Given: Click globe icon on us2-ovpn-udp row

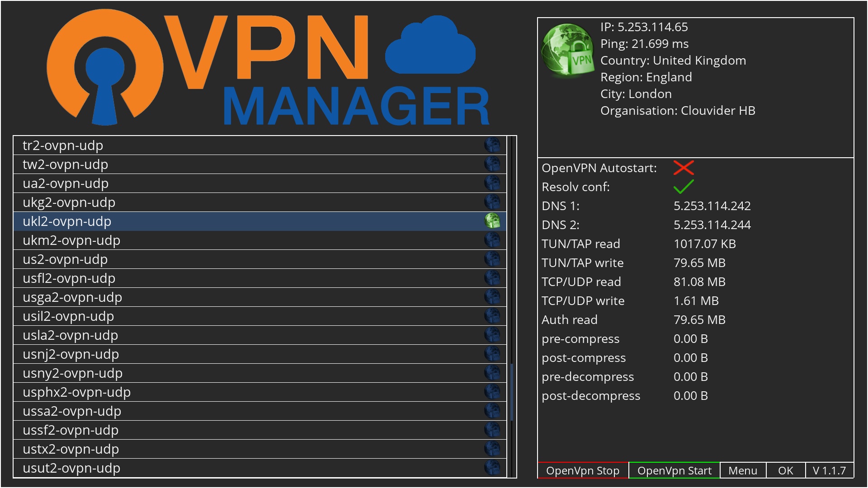Looking at the screenshot, I should [492, 259].
